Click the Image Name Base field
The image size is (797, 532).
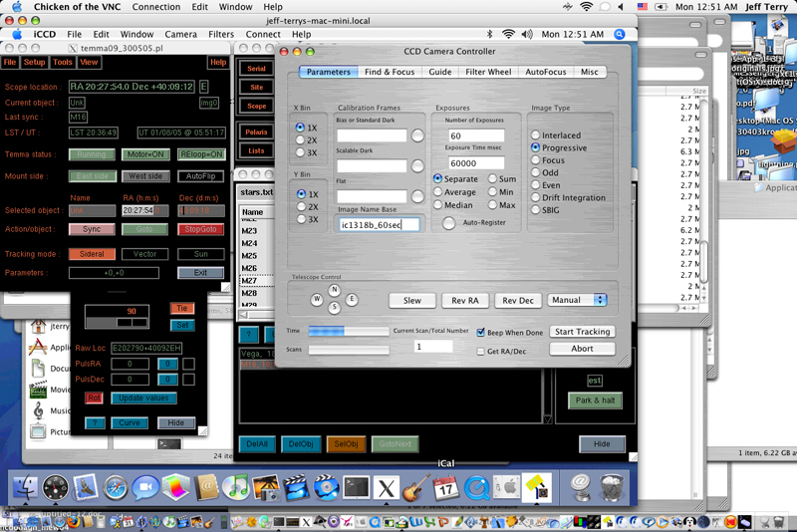coord(379,225)
